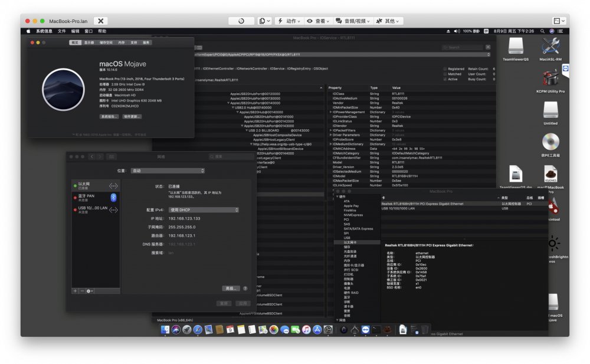
Task: Open the 位置 location dropdown set to 自动
Action: tap(168, 171)
